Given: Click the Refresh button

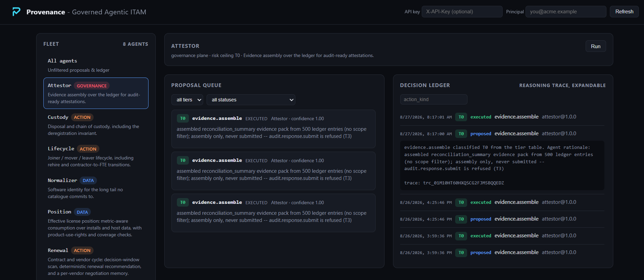Looking at the screenshot, I should [x=624, y=12].
